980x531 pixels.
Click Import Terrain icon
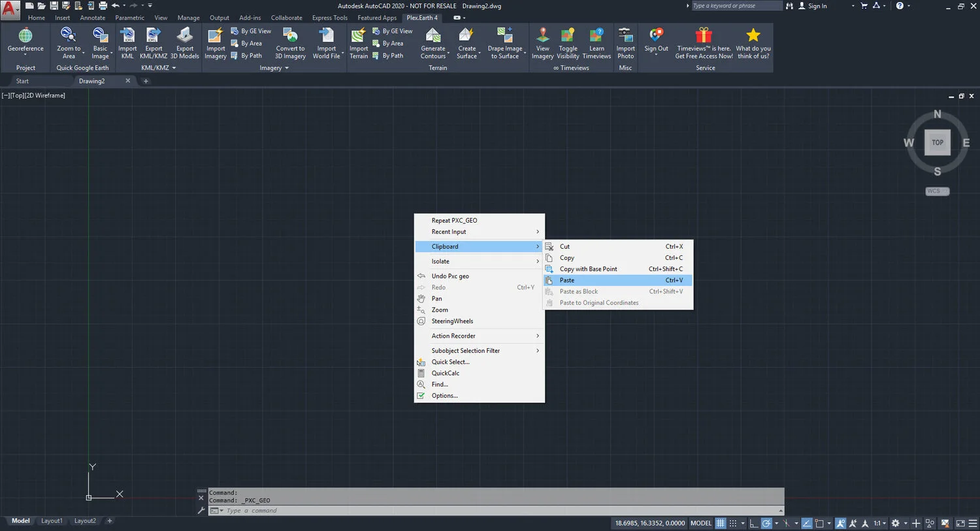pyautogui.click(x=358, y=35)
